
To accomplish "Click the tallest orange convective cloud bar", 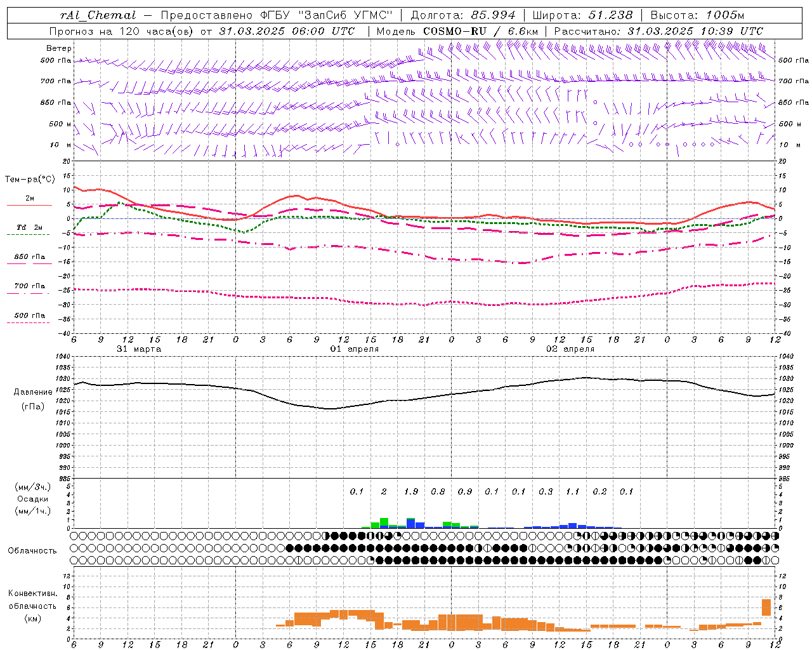I will (766, 607).
